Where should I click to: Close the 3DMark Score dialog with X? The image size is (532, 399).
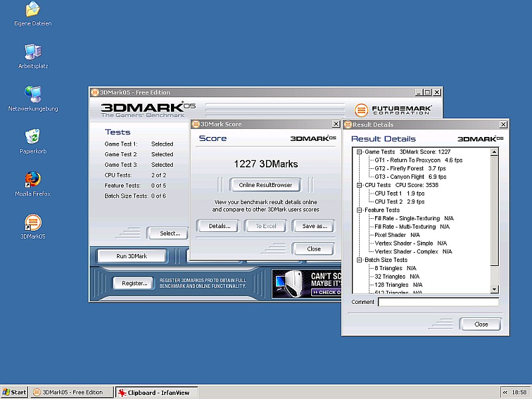(x=336, y=124)
